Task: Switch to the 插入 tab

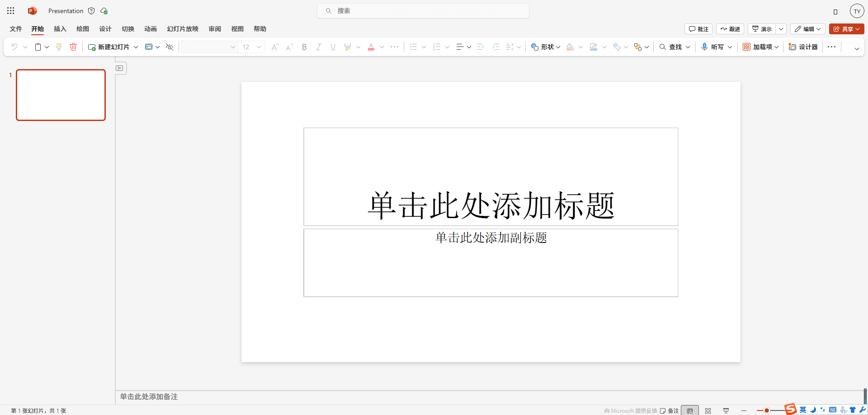Action: point(60,29)
